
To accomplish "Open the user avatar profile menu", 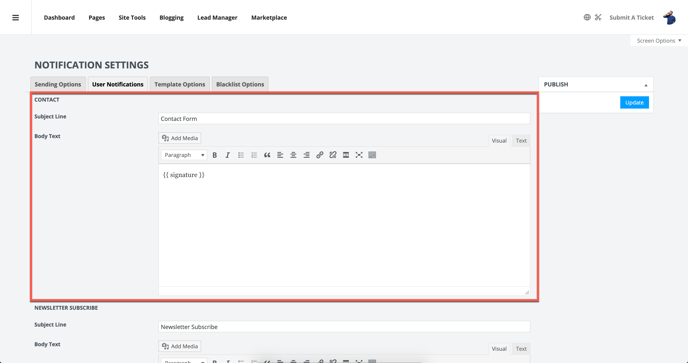I will pyautogui.click(x=669, y=18).
